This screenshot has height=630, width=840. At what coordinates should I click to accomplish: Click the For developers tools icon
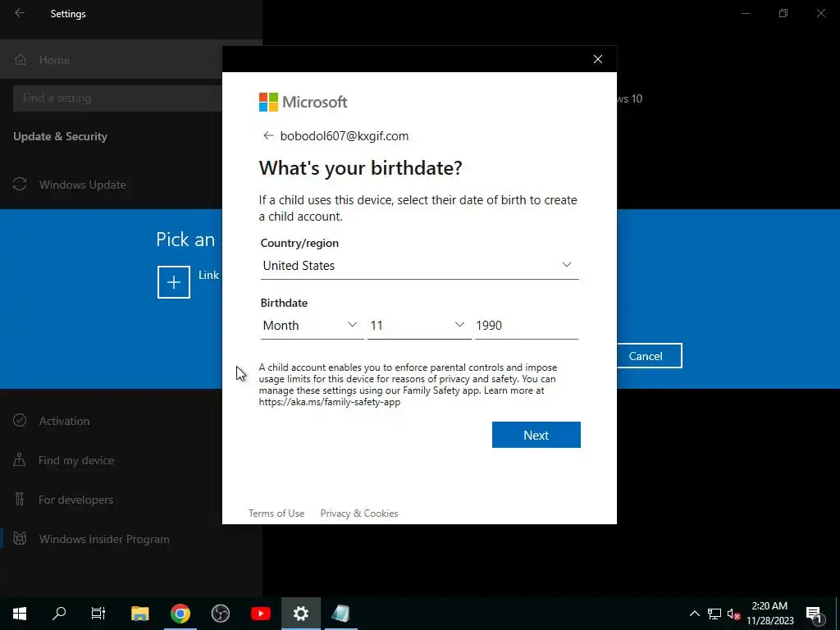pyautogui.click(x=20, y=500)
